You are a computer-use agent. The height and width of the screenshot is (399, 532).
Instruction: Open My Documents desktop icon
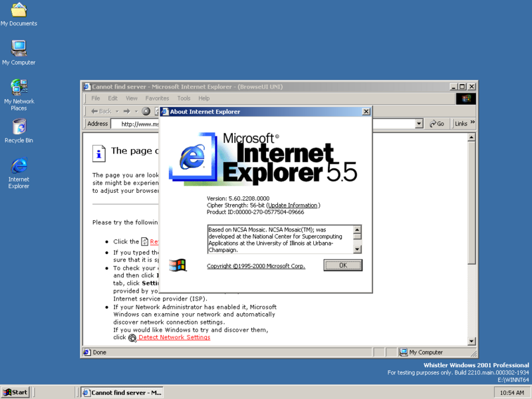click(x=19, y=13)
